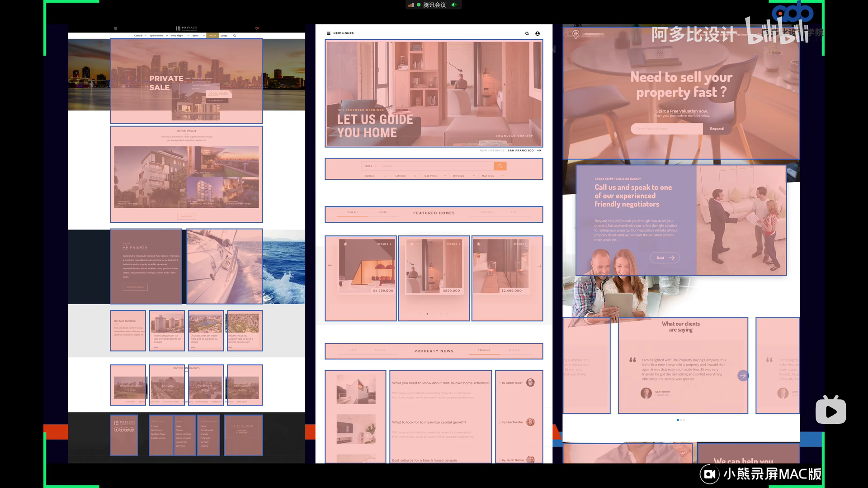Open the hamburger menu on Private site

(116, 28)
